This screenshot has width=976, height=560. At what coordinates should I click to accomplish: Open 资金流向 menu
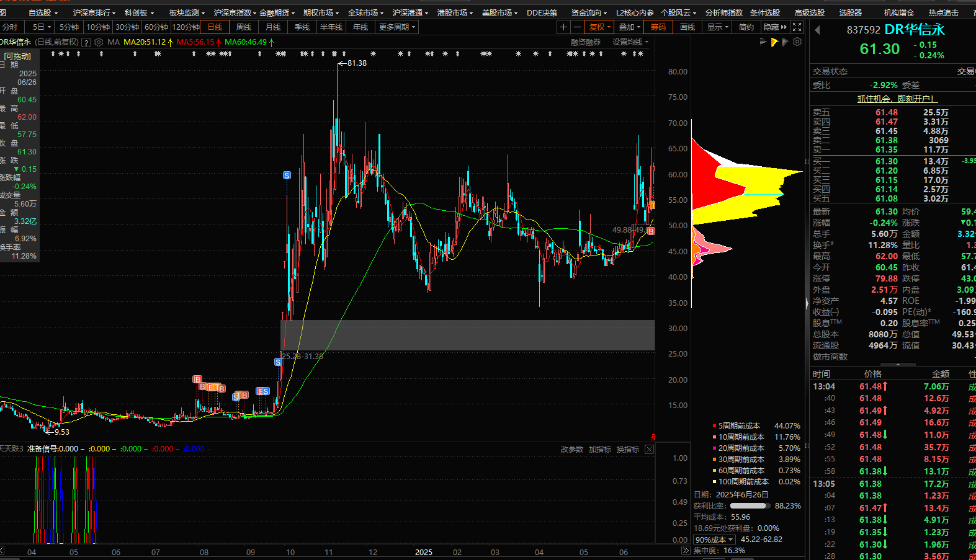pyautogui.click(x=589, y=12)
